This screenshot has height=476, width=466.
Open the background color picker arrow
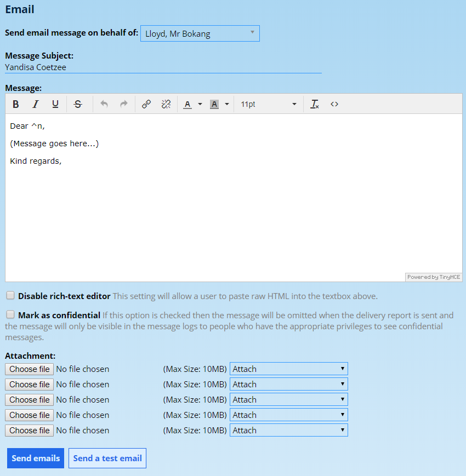click(227, 104)
